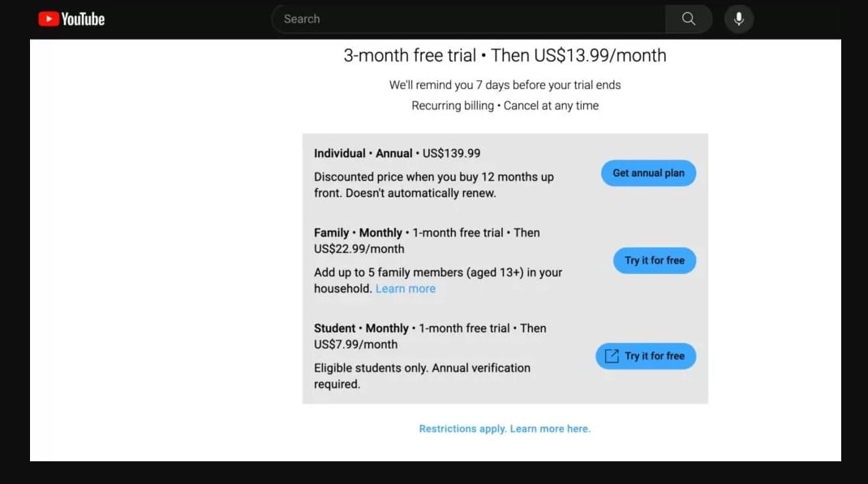Start voice search with microphone icon
Viewport: 868px width, 484px height.
click(738, 19)
